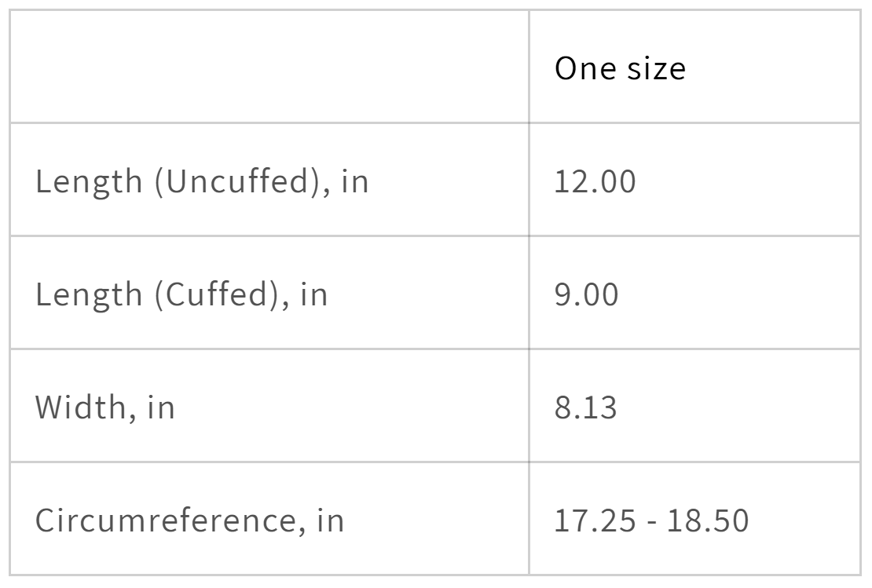Click the 17.25 - 18.50 circumference cell

tap(651, 520)
